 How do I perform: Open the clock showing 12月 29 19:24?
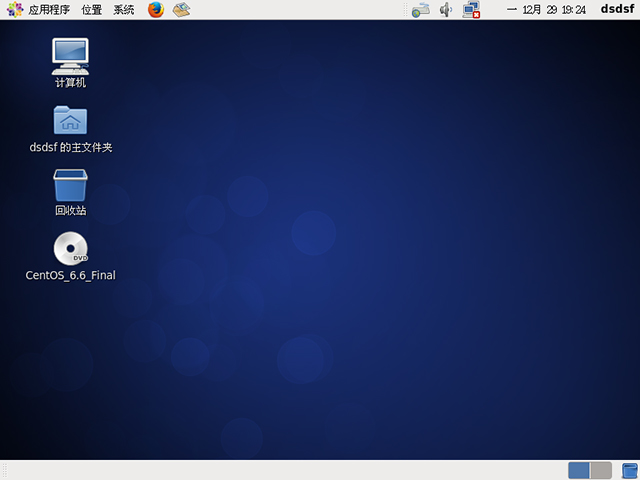coord(546,9)
